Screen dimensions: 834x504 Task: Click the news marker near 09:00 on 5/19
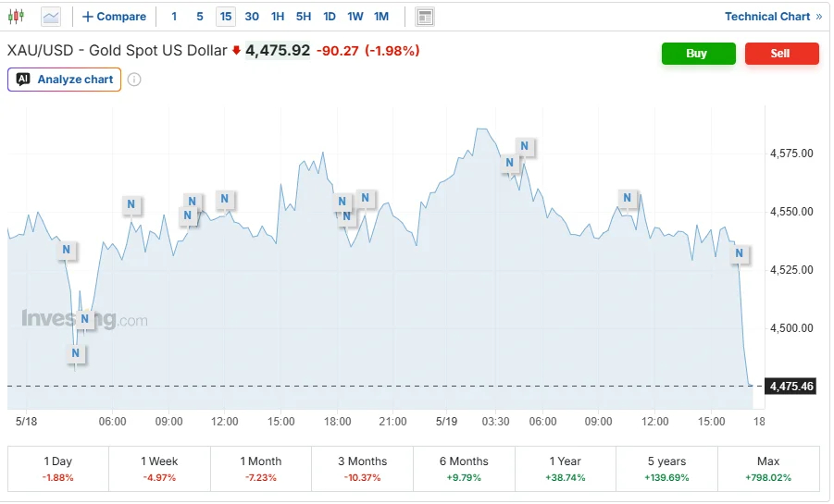[627, 198]
